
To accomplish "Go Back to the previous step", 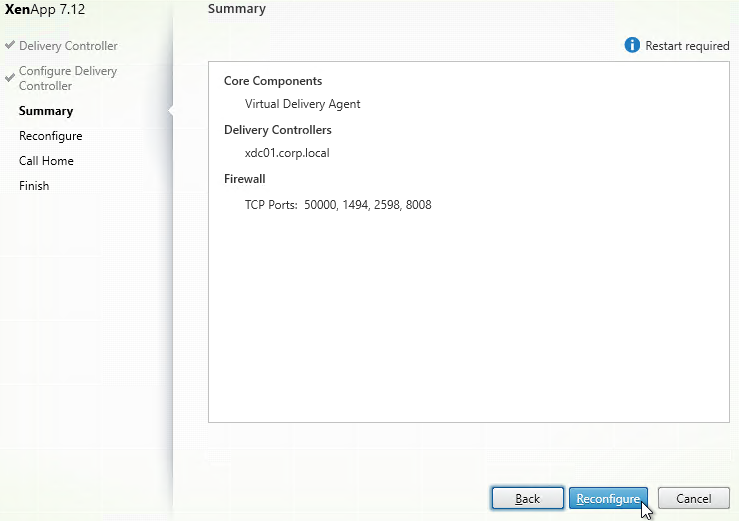I will coord(527,498).
